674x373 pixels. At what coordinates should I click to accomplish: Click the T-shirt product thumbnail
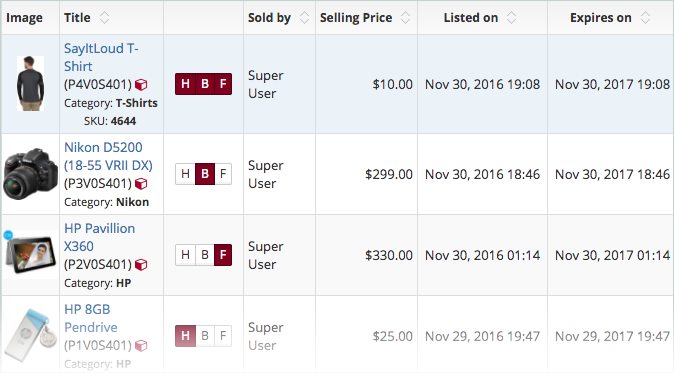[31, 83]
